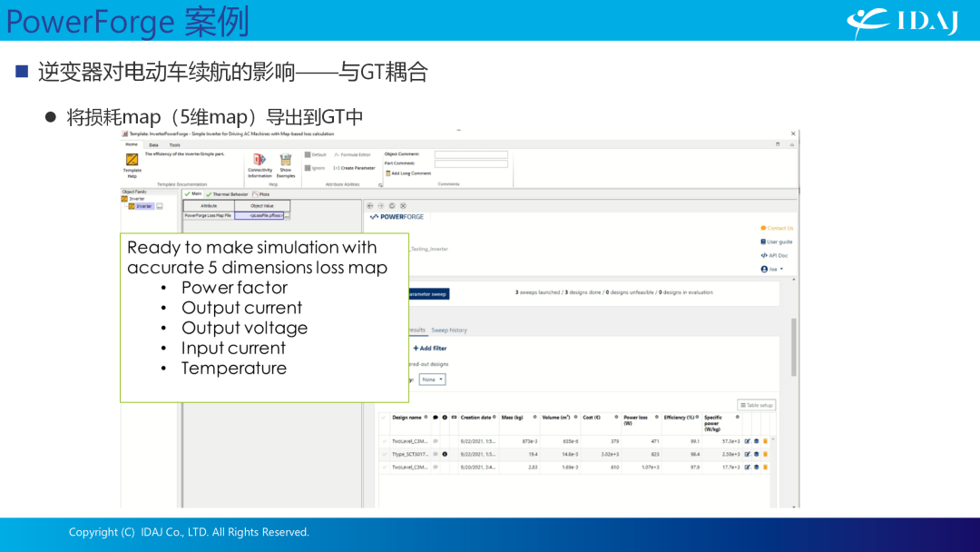The width and height of the screenshot is (980, 552).
Task: Click Add Long Comment
Action: [408, 173]
